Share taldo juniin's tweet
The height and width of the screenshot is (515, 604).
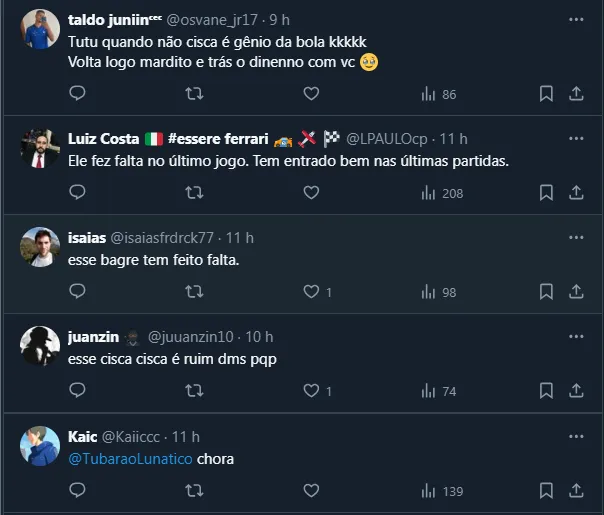(576, 94)
